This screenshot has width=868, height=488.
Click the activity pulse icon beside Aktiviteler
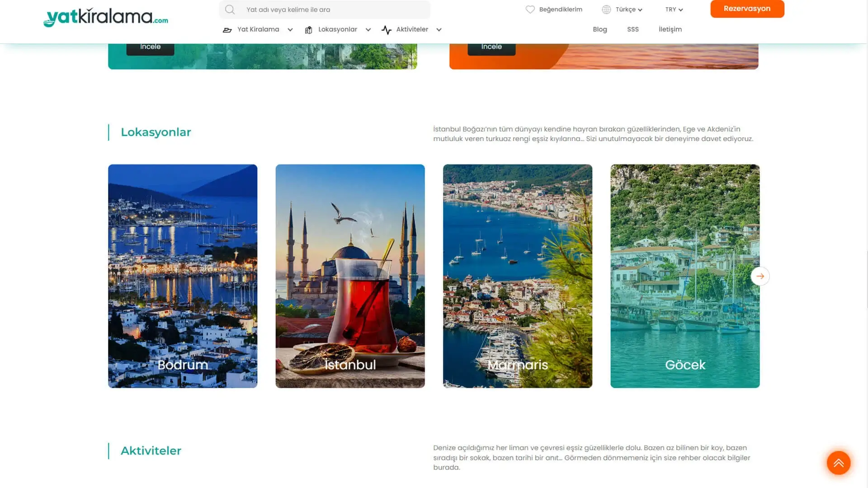[387, 29]
